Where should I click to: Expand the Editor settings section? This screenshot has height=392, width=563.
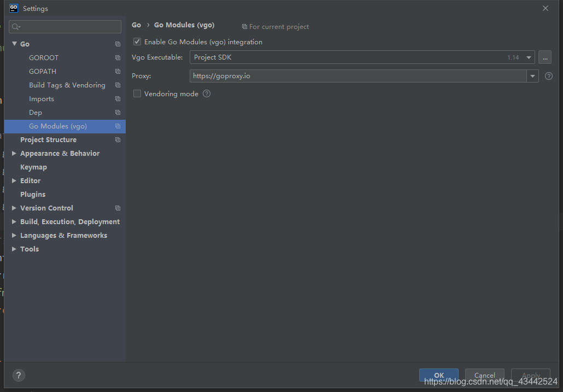(14, 180)
